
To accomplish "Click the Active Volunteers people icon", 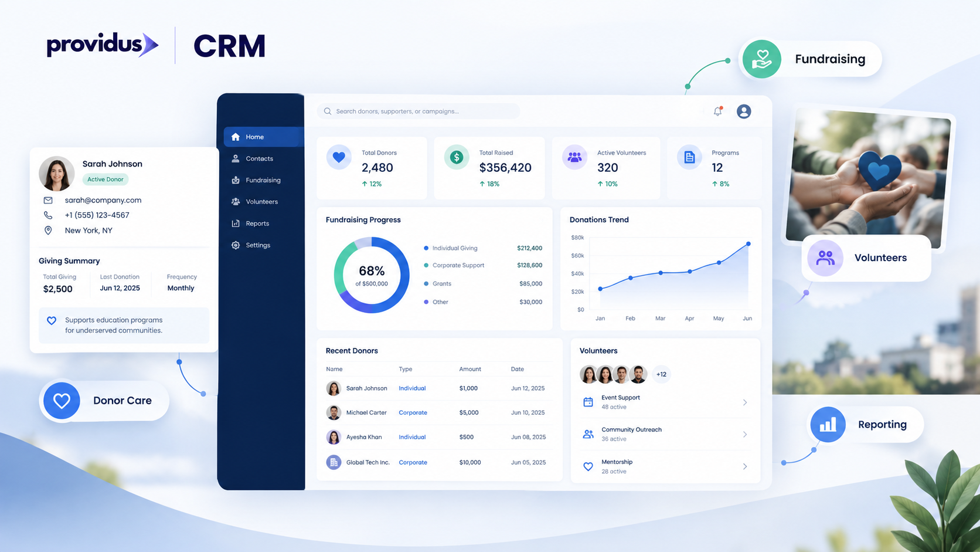I will pos(574,157).
